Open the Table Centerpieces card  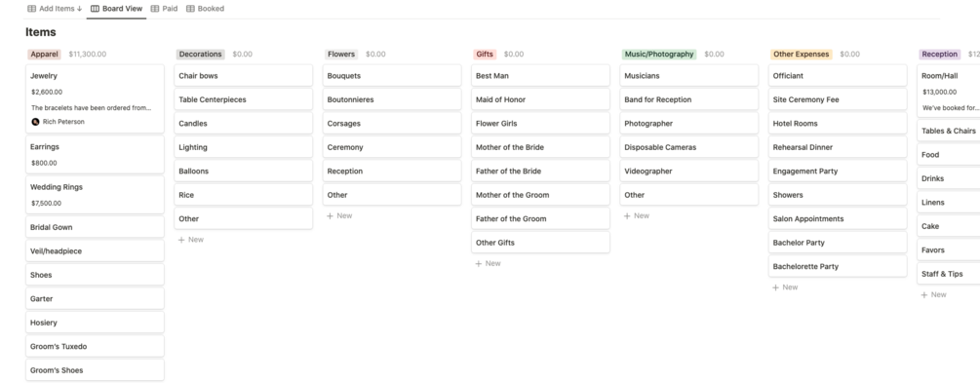click(x=243, y=99)
